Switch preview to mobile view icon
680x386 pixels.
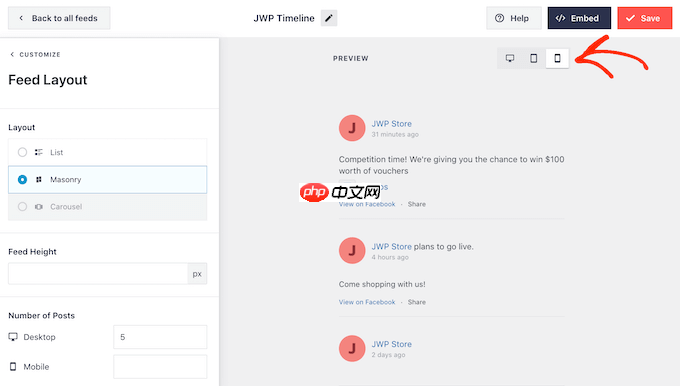click(x=558, y=58)
